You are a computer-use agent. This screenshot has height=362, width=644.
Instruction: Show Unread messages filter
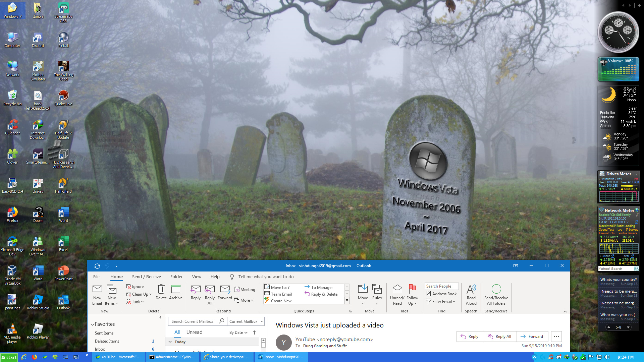coord(194,332)
